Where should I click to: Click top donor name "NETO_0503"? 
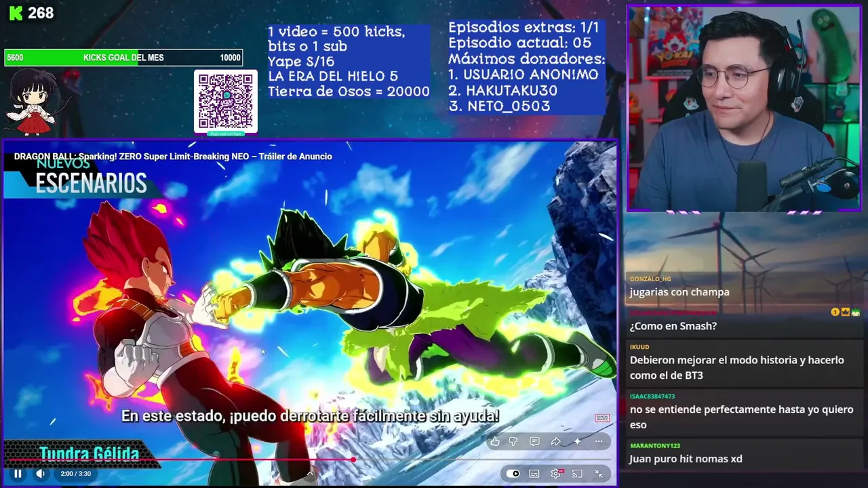pos(508,106)
